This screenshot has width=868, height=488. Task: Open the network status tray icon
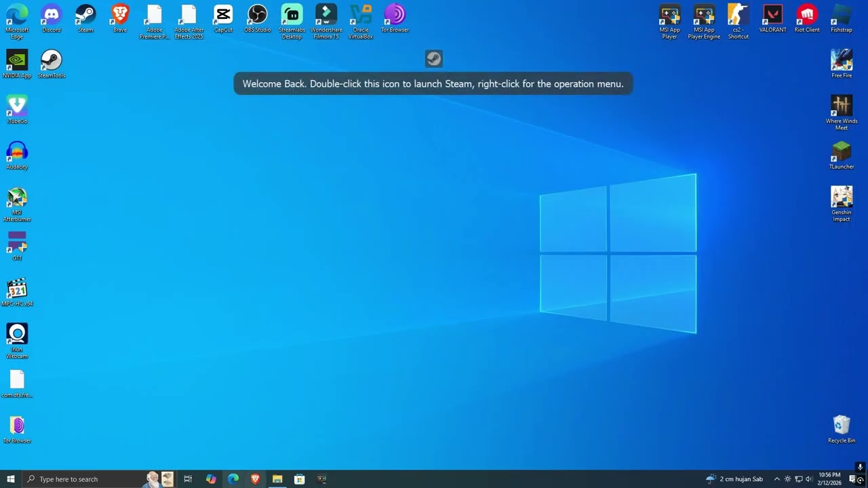click(798, 479)
